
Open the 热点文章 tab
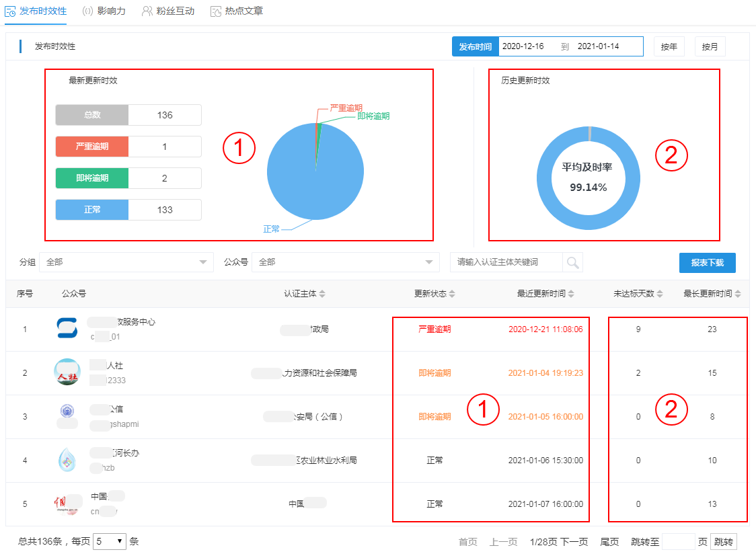237,11
